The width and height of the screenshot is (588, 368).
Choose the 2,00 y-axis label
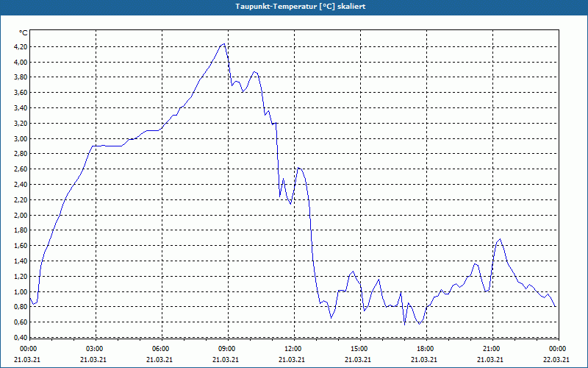pos(21,216)
